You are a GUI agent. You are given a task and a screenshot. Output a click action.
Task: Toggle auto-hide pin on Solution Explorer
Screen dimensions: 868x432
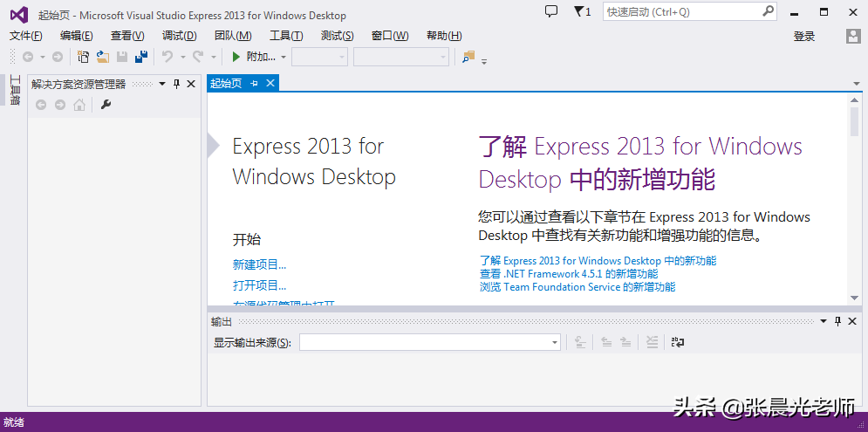tap(176, 84)
